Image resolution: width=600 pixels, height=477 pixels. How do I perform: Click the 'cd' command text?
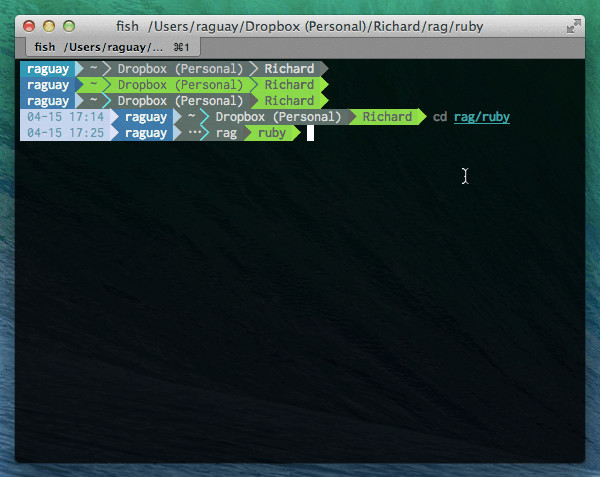440,117
